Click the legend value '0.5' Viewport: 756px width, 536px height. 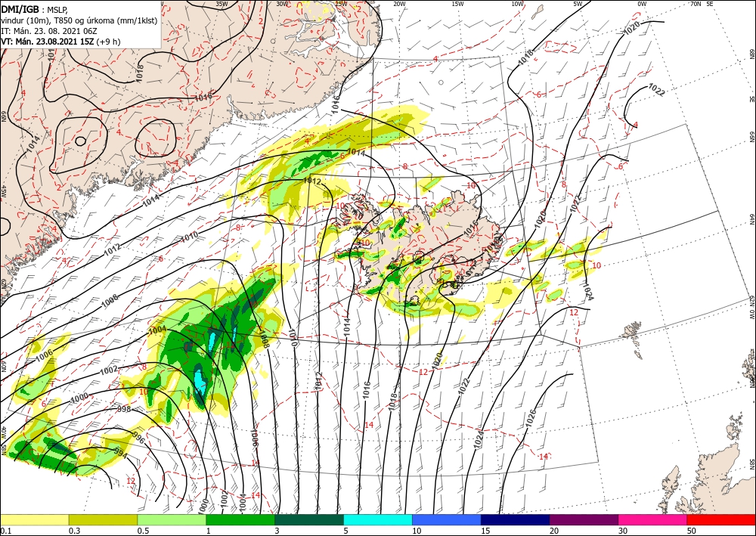coord(143,531)
